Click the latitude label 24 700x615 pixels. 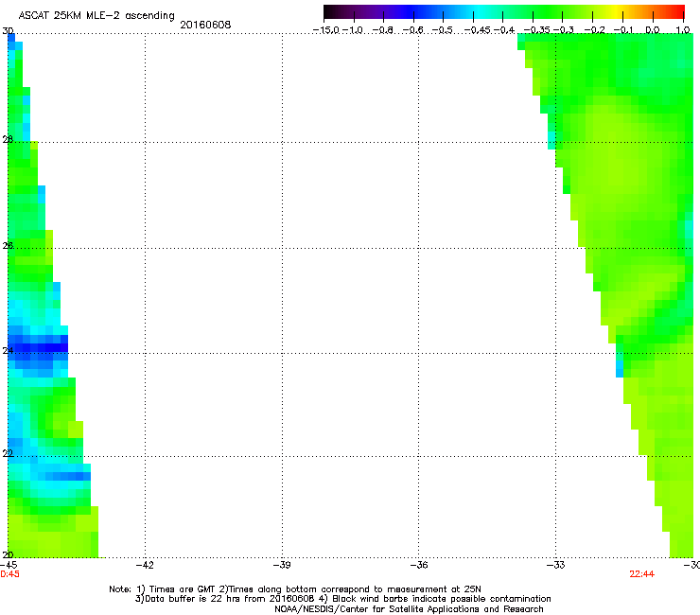8,351
